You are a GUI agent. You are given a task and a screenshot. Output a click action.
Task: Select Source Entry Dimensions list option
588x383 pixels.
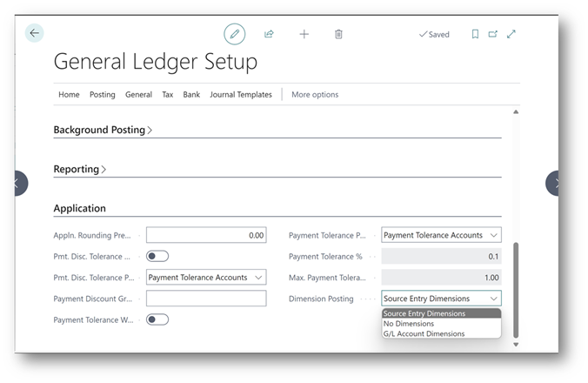click(x=441, y=313)
